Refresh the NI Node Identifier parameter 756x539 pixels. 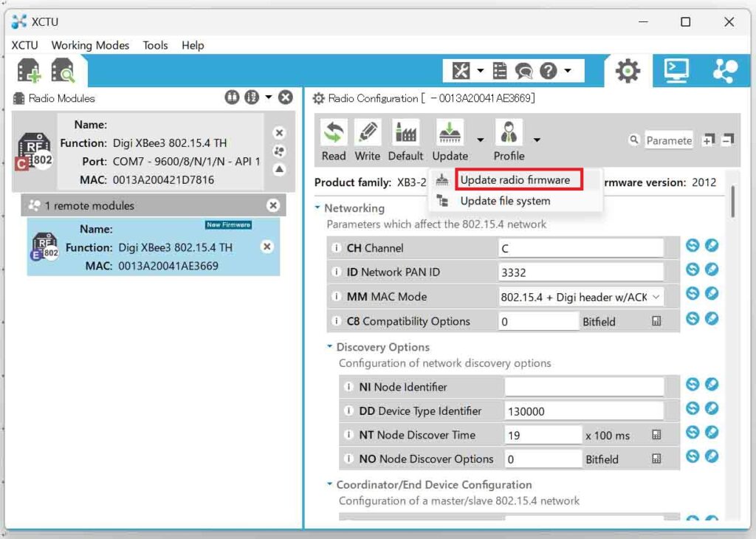[693, 384]
